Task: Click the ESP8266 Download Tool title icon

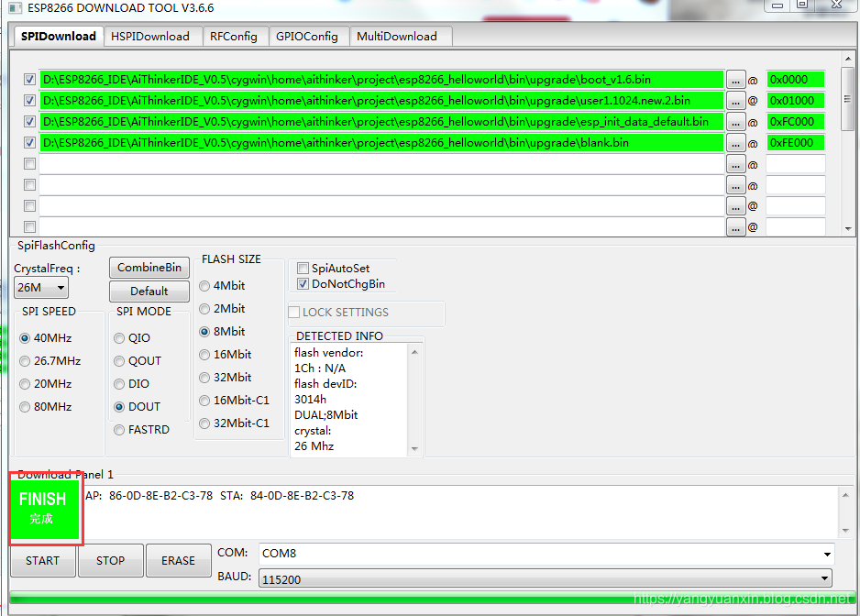Action: [16, 7]
